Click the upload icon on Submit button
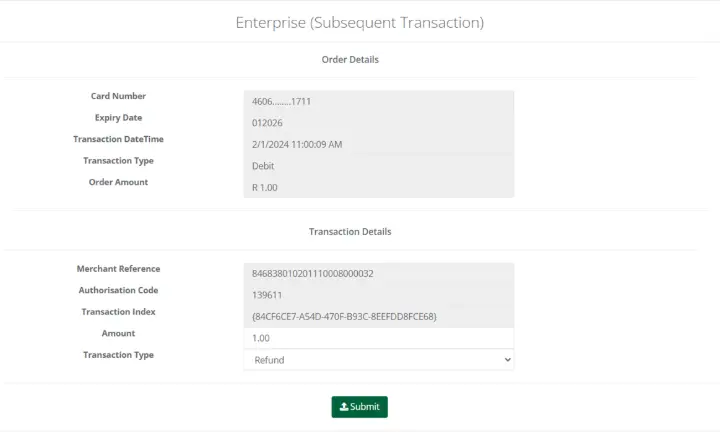 click(x=344, y=407)
